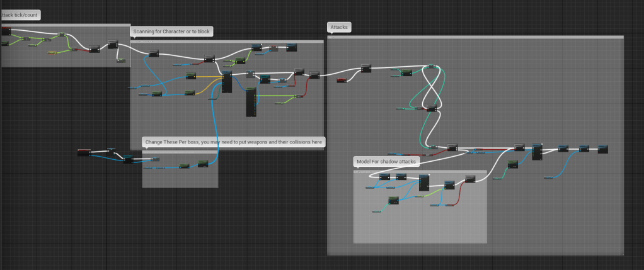Select the "Attack tick/count" comment bubble

click(20, 14)
